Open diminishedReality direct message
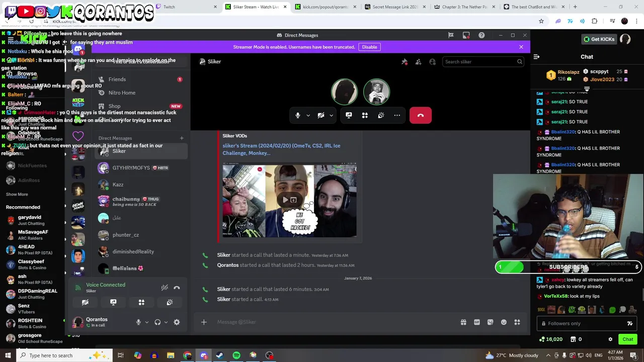The height and width of the screenshot is (362, 644). [141, 251]
